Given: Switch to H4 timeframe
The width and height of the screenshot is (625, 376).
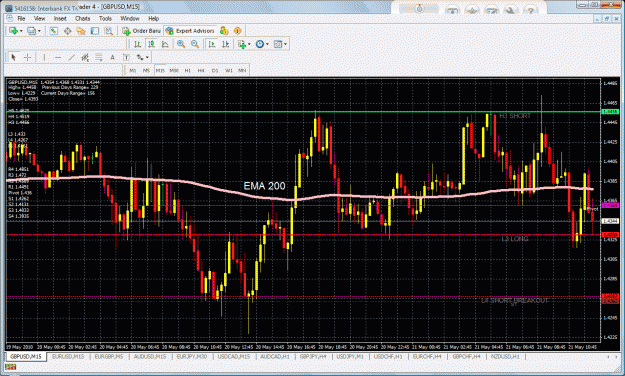Looking at the screenshot, I should click(x=201, y=70).
